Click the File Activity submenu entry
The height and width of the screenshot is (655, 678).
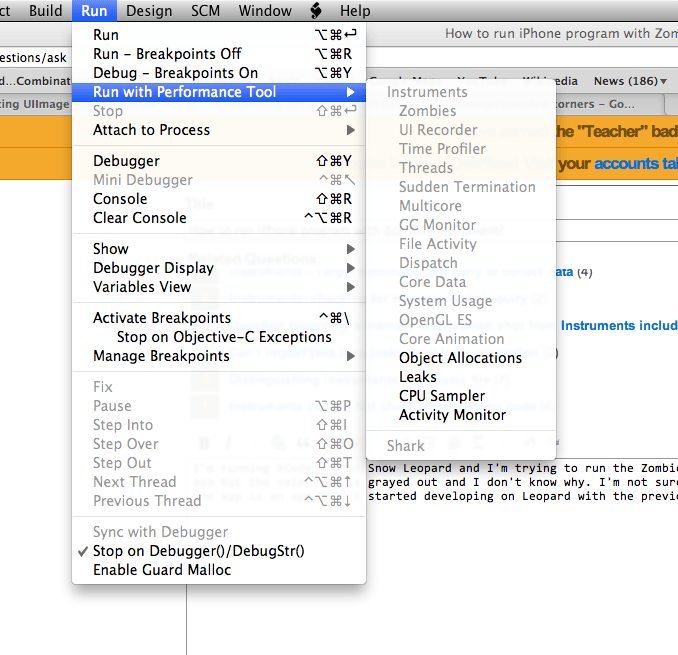(461, 244)
